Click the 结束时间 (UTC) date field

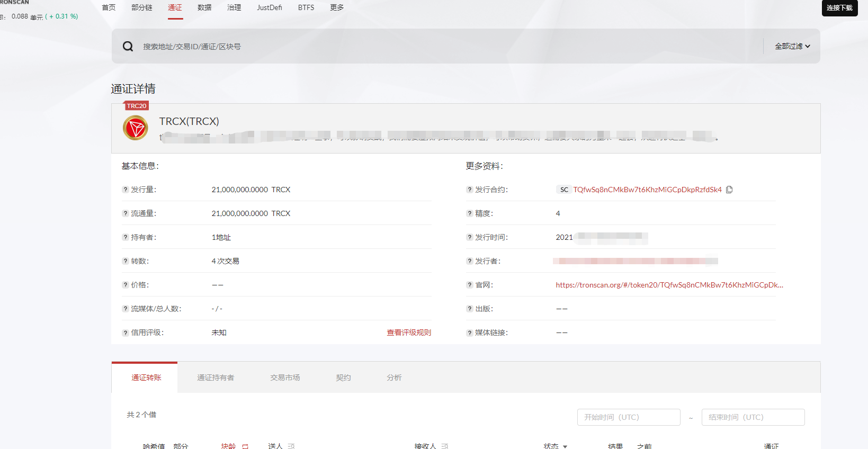coord(753,417)
